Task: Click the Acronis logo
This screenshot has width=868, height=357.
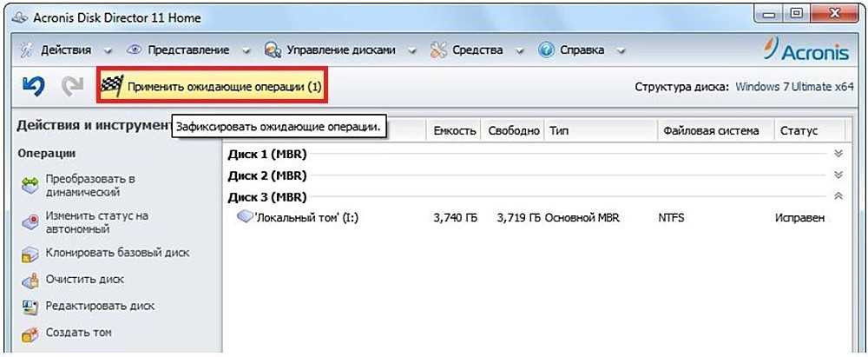Action: [806, 50]
